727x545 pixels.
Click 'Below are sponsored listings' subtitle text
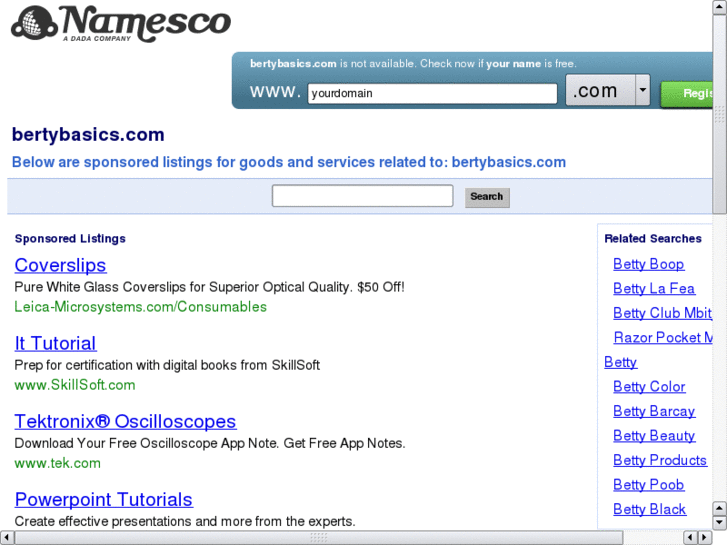tap(288, 162)
